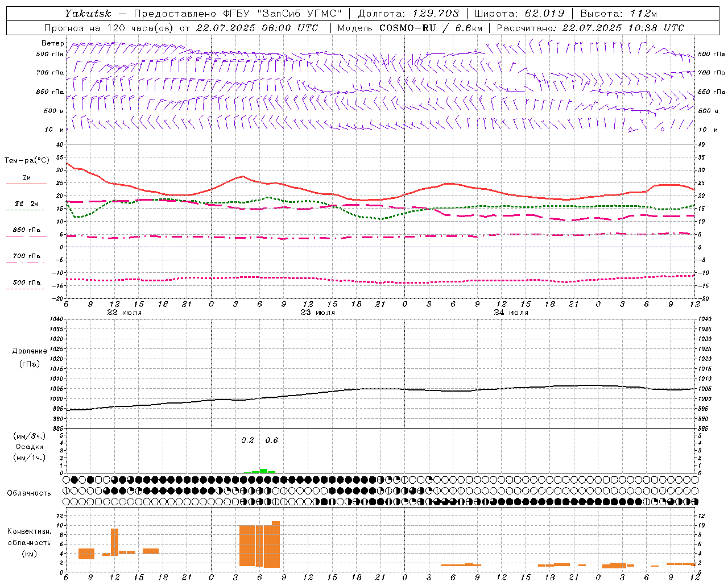Click the '(мм/1ч.)' precipitation unit label
This screenshot has width=728, height=582.
(x=30, y=458)
